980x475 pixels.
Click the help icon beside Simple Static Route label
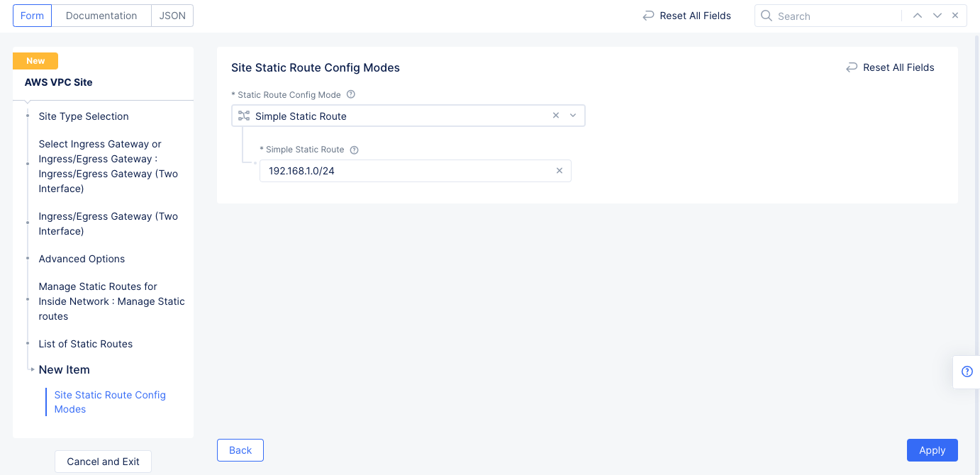click(355, 150)
